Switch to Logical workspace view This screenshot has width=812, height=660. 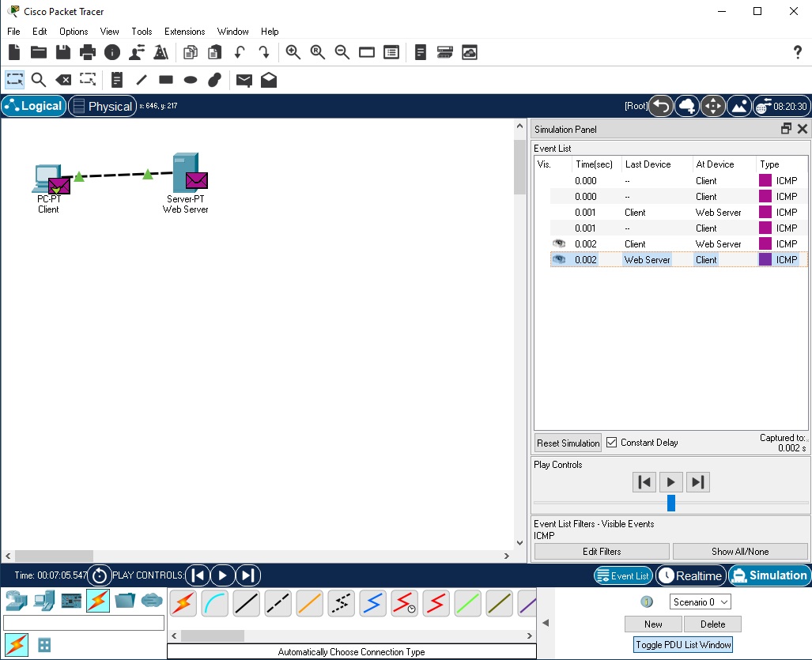tap(34, 106)
